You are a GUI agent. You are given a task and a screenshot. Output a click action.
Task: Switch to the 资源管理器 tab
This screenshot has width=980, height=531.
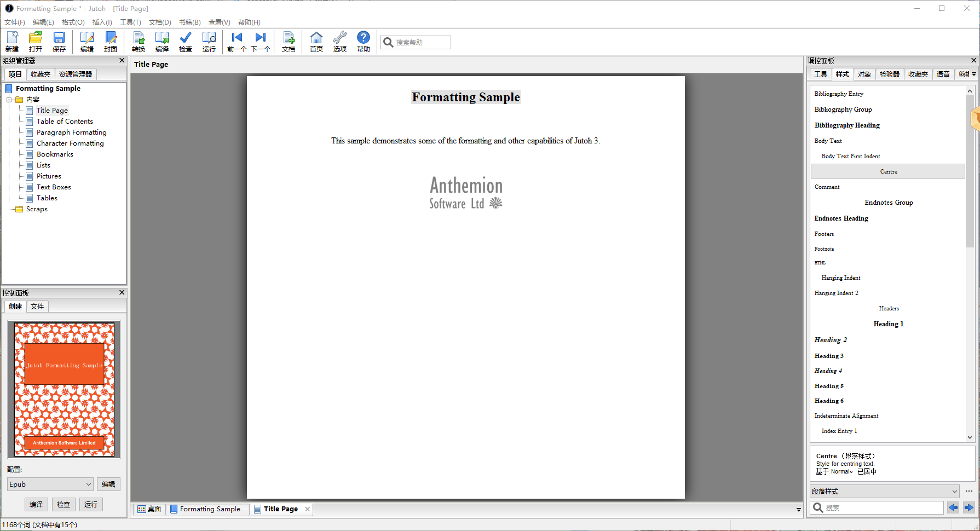point(76,74)
